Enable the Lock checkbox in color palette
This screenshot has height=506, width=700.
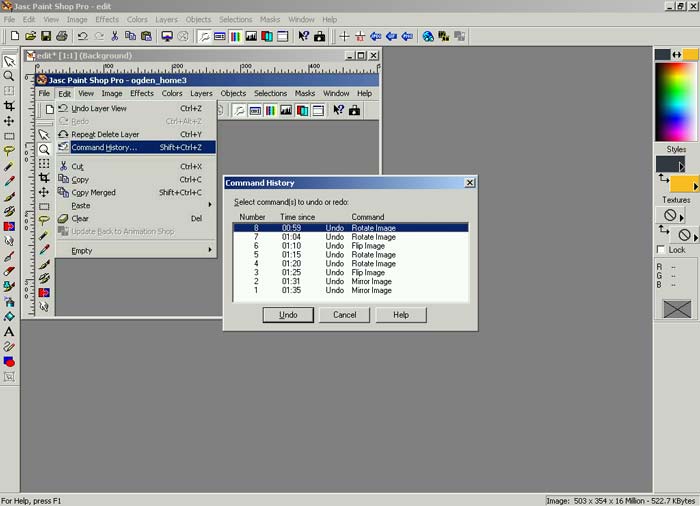(x=661, y=250)
